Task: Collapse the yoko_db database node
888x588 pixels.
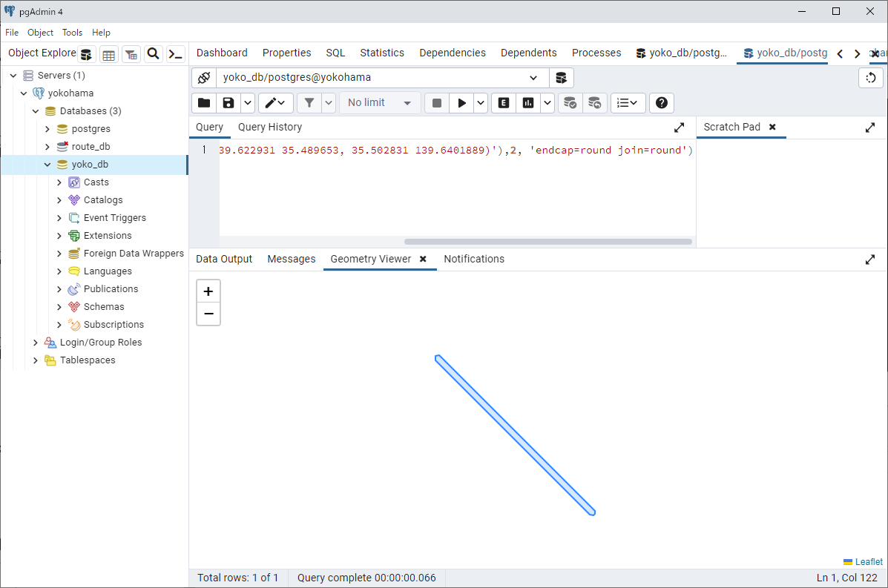Action: [x=47, y=165]
